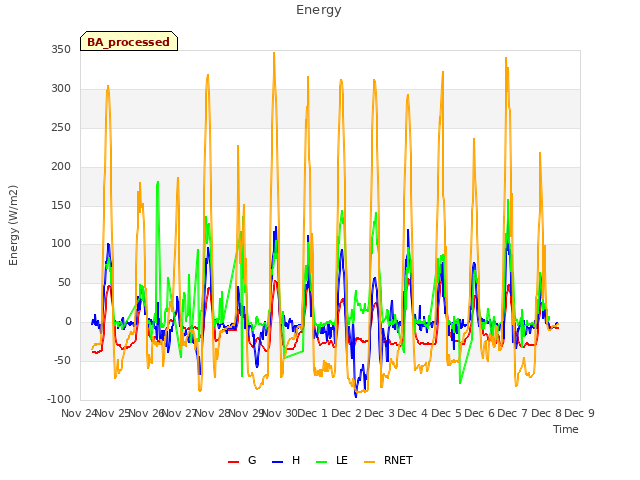Click the green LE legend color marker
The image size is (640, 480).
(x=322, y=462)
